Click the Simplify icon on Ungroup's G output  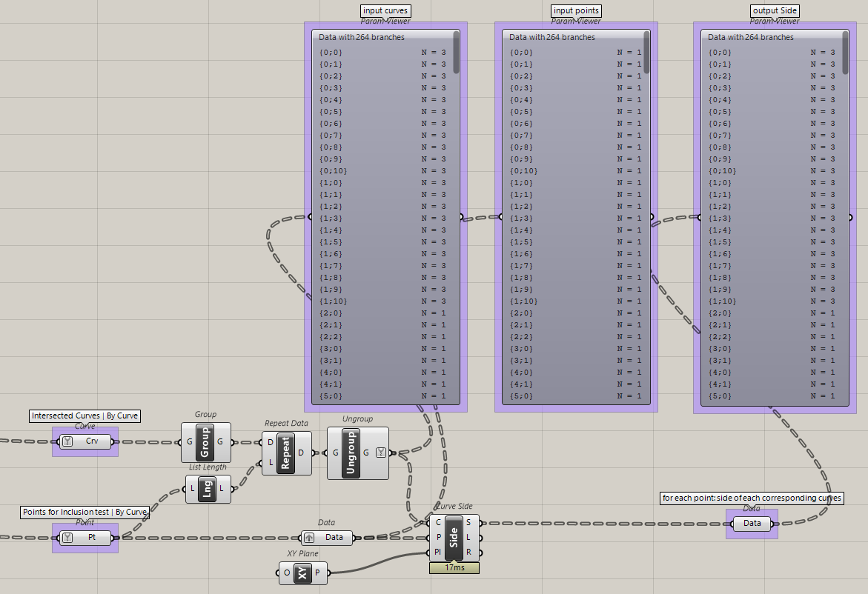(x=381, y=453)
